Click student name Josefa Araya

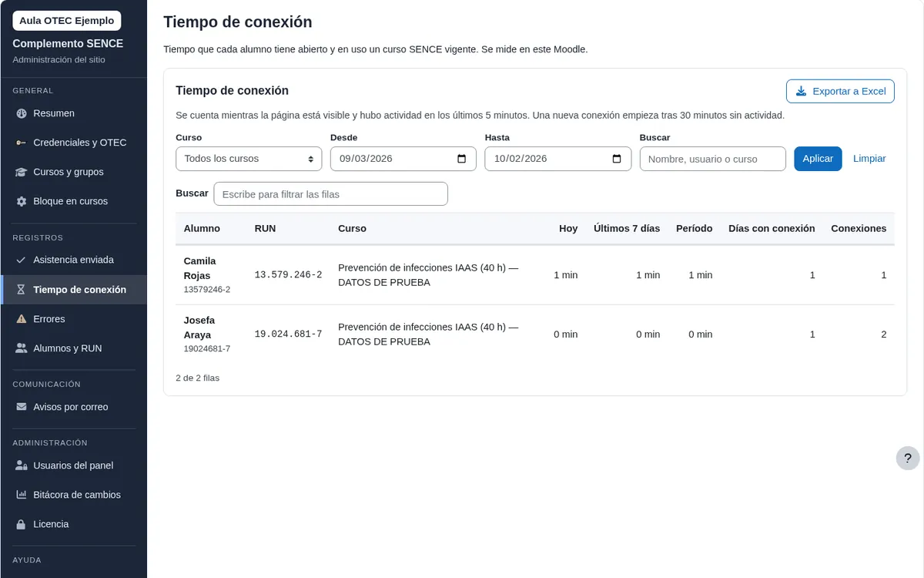click(199, 328)
